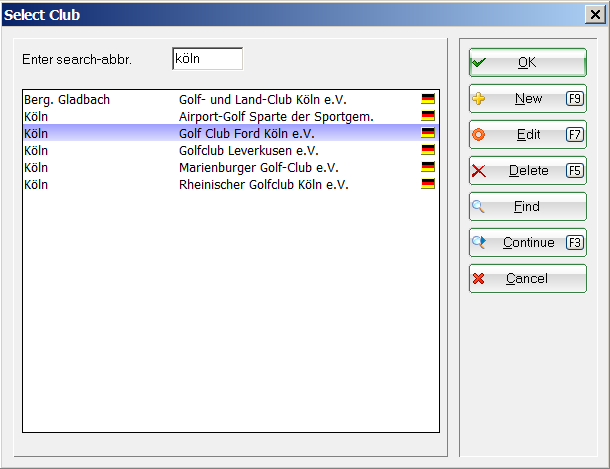The height and width of the screenshot is (469, 610).
Task: Click German flag beside Golfclub Leverkusen
Action: [x=428, y=150]
